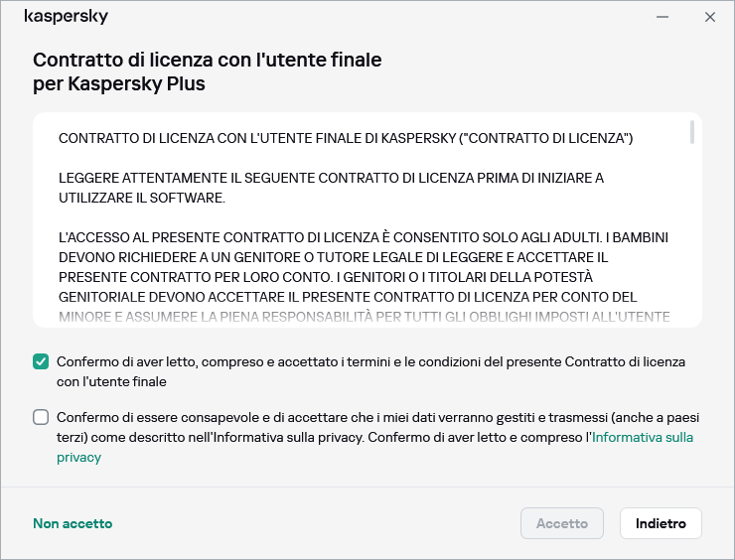Click the faded 'MINORE E ASSUMERE' license line

pos(364,317)
